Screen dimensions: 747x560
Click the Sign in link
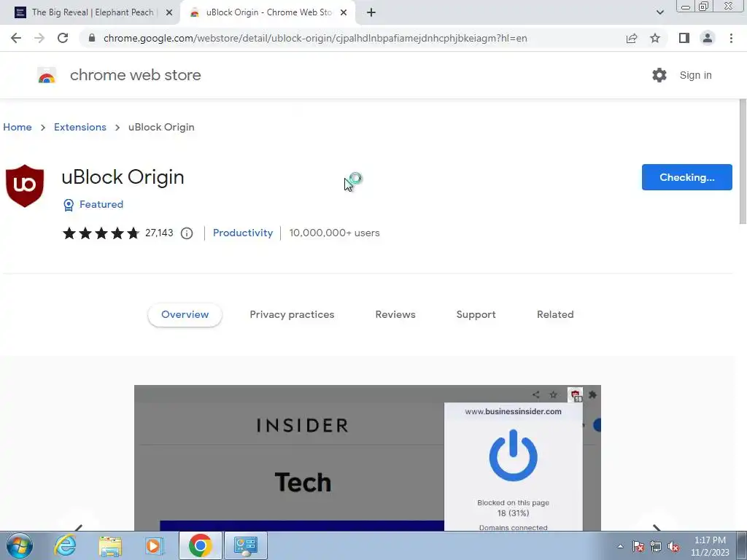(x=695, y=75)
